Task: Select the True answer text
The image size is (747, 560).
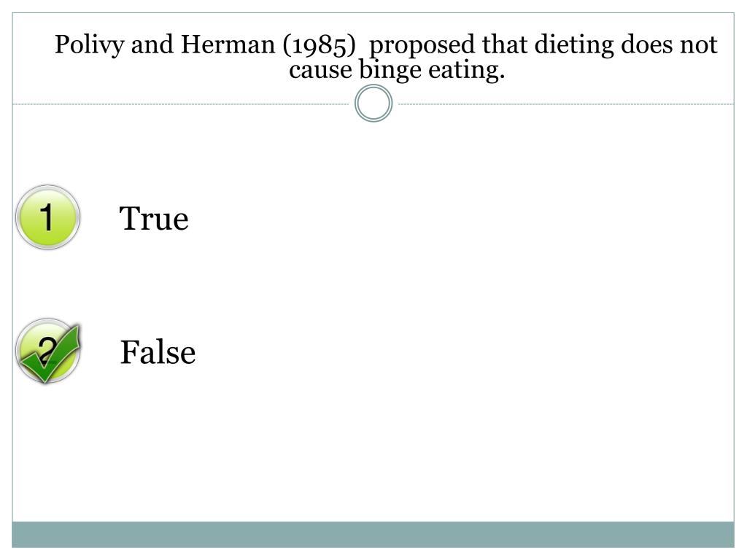Action: 153,219
